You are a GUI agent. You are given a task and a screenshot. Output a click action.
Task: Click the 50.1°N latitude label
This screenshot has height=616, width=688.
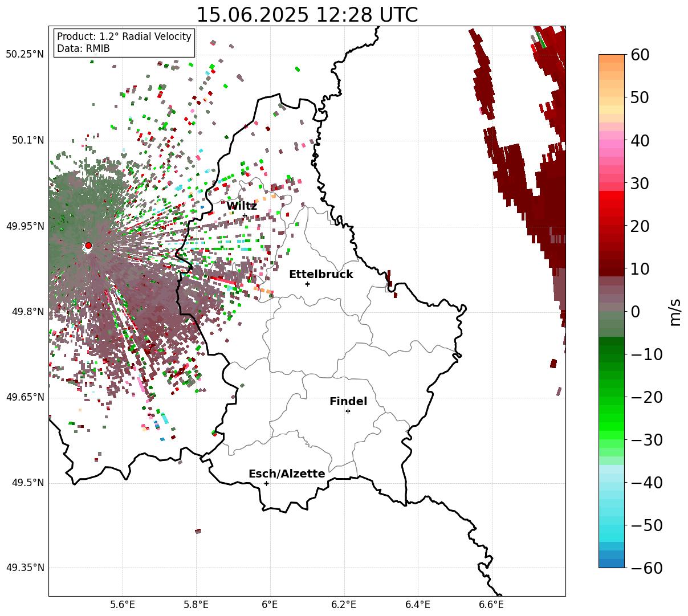pyautogui.click(x=27, y=140)
